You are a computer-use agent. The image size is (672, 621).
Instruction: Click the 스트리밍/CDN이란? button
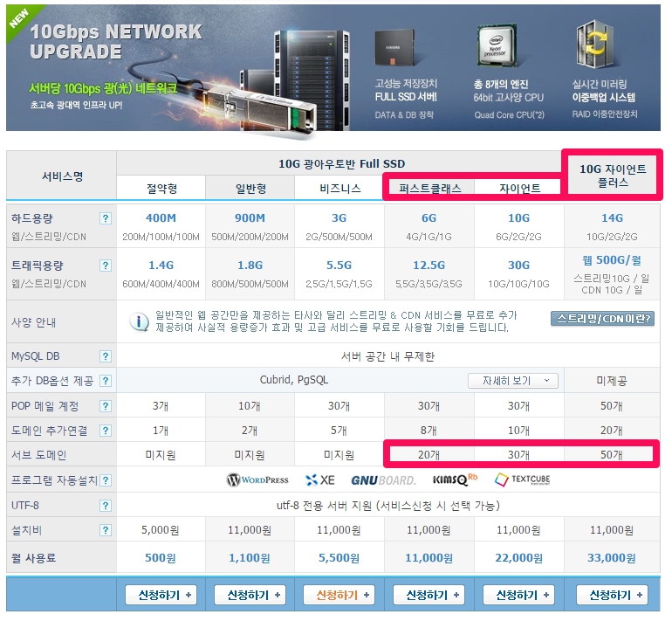click(x=602, y=319)
